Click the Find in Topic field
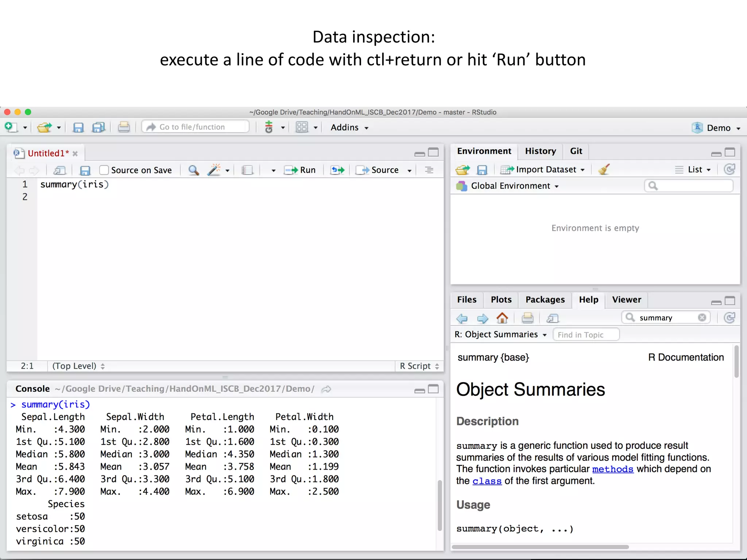 tap(586, 334)
